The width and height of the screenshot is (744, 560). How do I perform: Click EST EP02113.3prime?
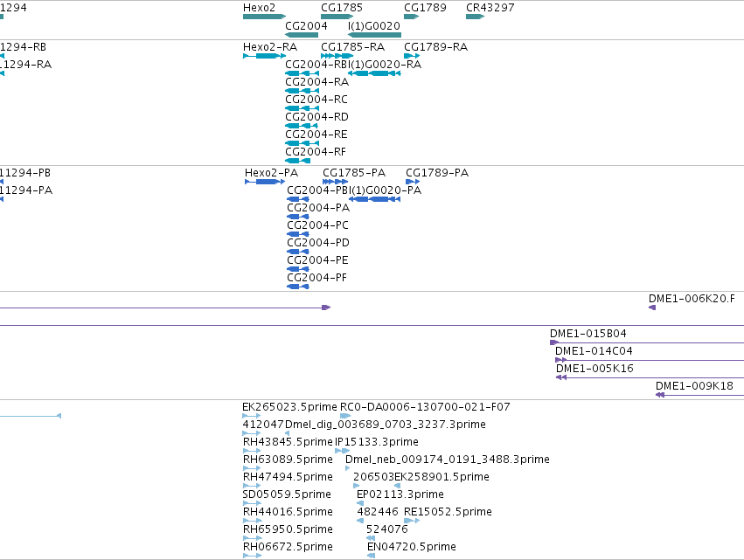point(400,495)
